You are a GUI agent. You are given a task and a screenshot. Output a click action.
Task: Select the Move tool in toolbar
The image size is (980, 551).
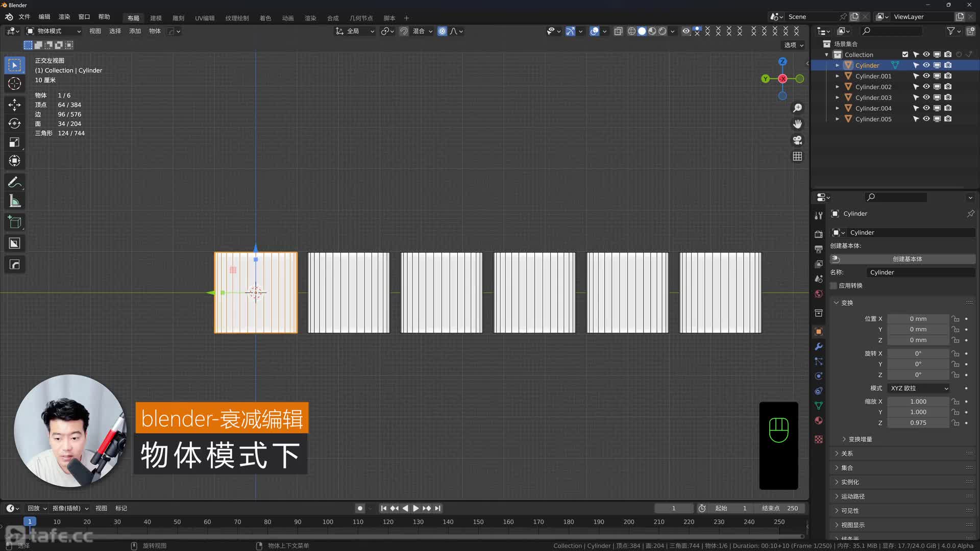[x=14, y=105]
